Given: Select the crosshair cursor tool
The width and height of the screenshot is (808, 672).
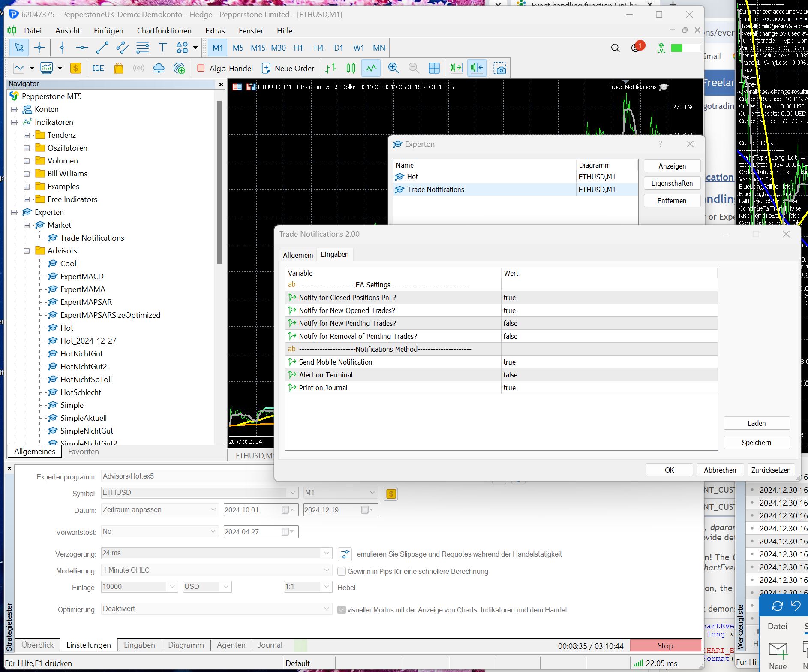Looking at the screenshot, I should point(39,48).
